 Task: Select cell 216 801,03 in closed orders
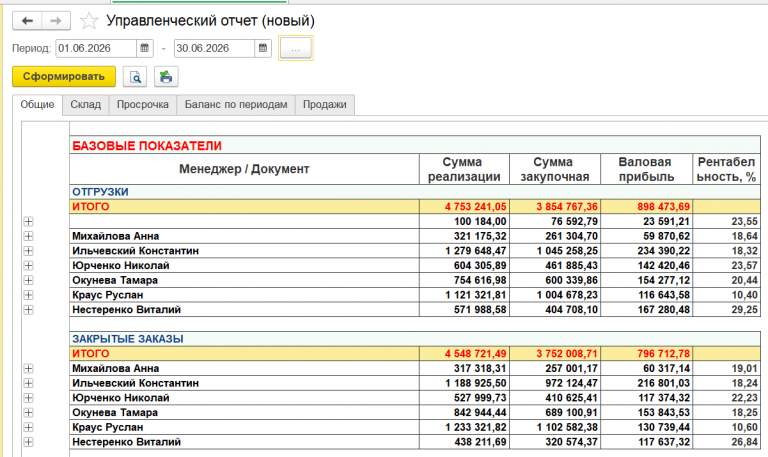(x=646, y=383)
